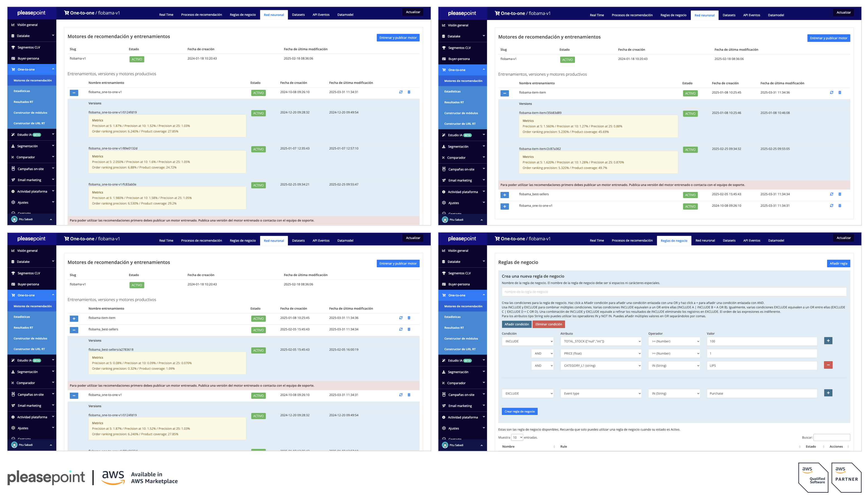Screen dimensions: 868x498
Task: Click the business rule name input field
Action: (x=674, y=292)
